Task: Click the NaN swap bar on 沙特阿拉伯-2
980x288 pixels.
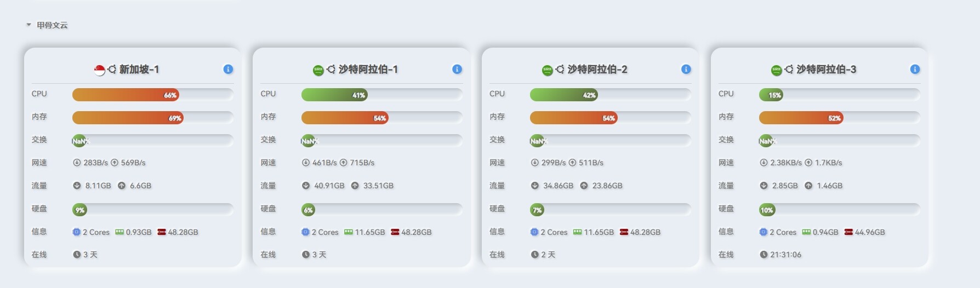Action: pos(538,141)
